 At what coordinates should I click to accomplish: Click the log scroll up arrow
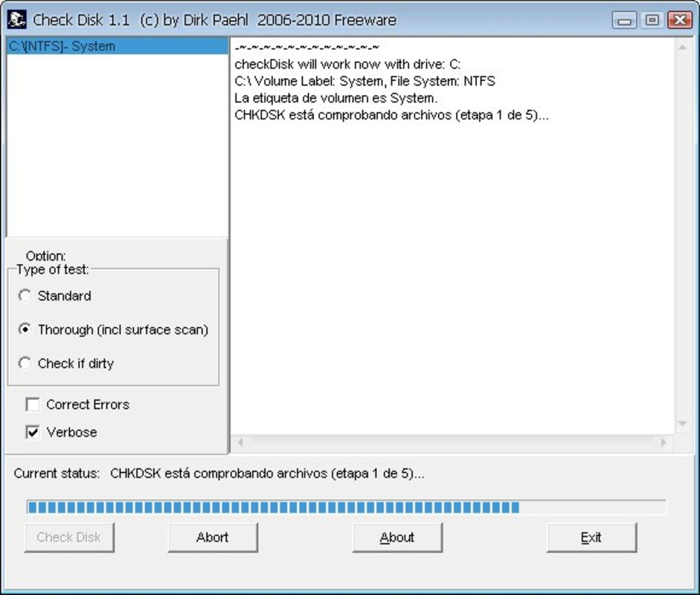pos(682,47)
